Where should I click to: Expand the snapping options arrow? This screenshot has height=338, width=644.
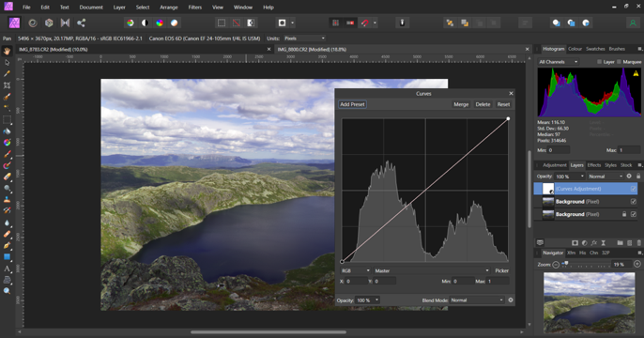(375, 23)
